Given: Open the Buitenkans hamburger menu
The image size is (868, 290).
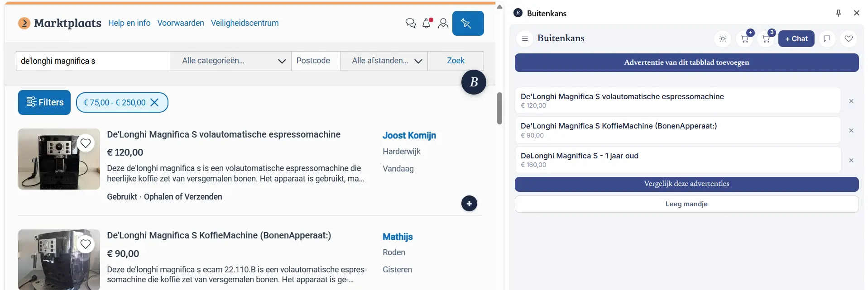Looking at the screenshot, I should coord(525,38).
